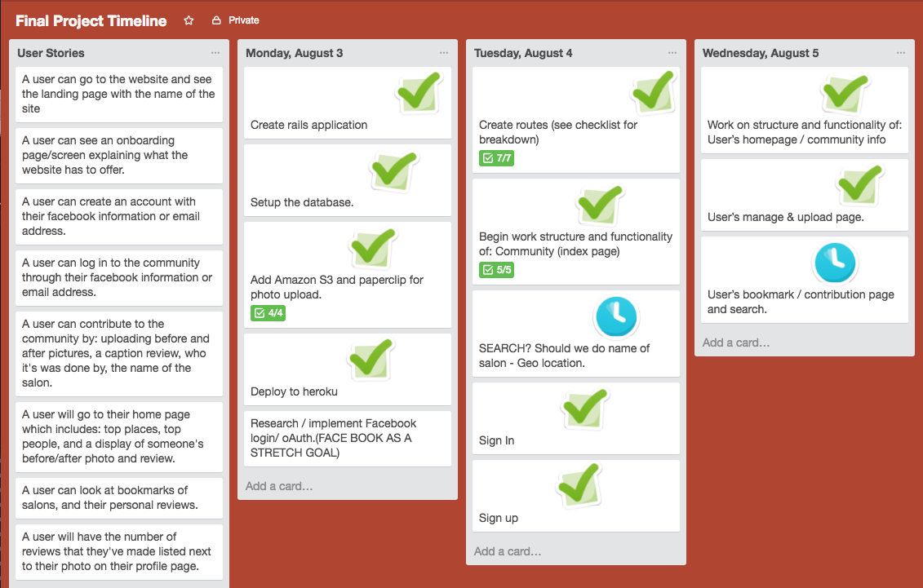Image resolution: width=923 pixels, height=588 pixels.
Task: Open Tuesday, August 4 list actions menu
Action: coord(672,53)
